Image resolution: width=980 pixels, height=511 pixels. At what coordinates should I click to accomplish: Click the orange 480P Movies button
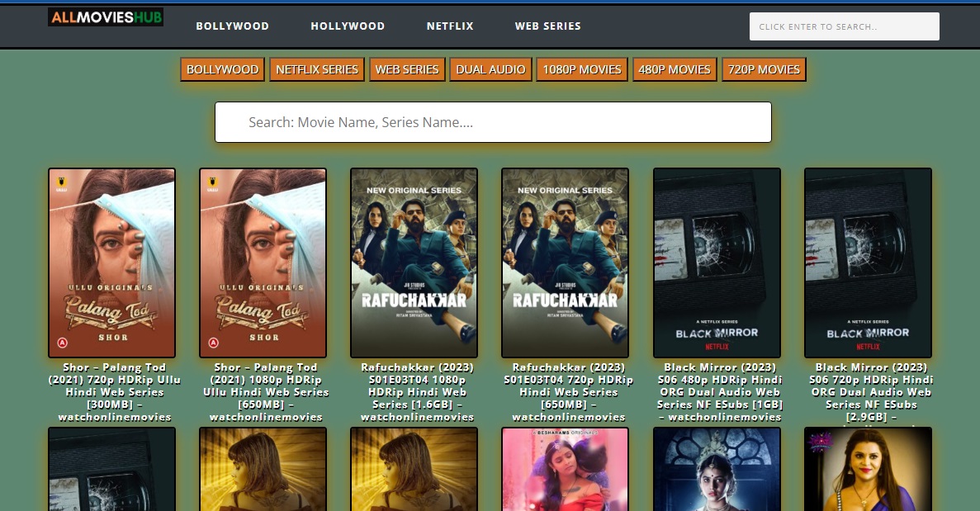(x=675, y=69)
